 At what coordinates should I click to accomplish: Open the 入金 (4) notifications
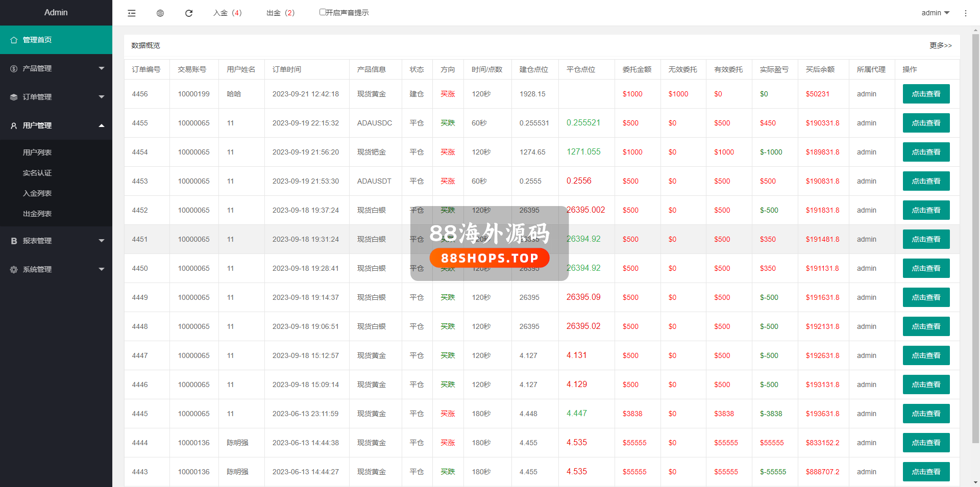(227, 13)
